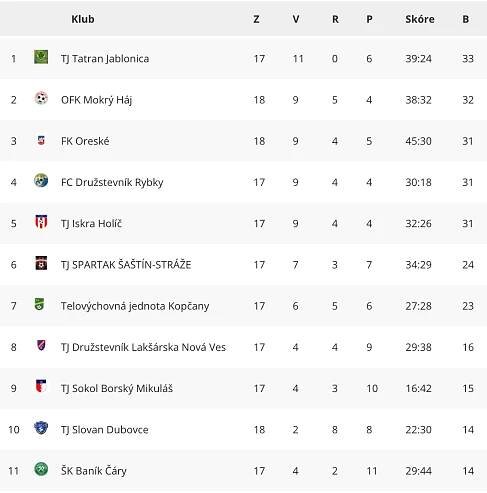487x493 pixels.
Task: Click the TJ Spartak Šaštín-Stráže logo
Action: point(41,263)
